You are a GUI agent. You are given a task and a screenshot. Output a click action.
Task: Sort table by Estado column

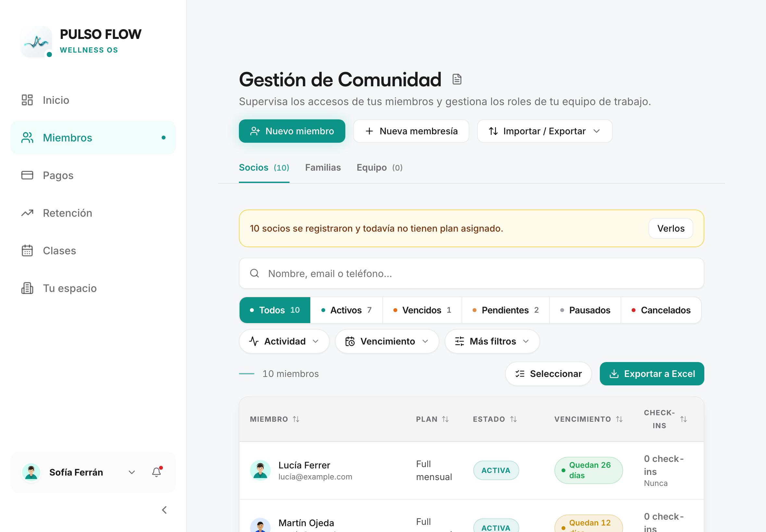coord(513,419)
